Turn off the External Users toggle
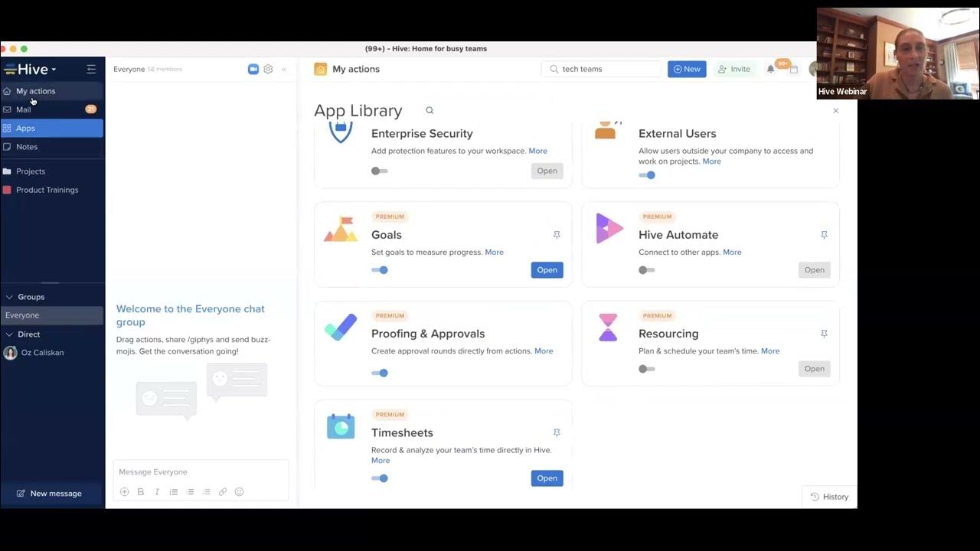 pos(647,174)
